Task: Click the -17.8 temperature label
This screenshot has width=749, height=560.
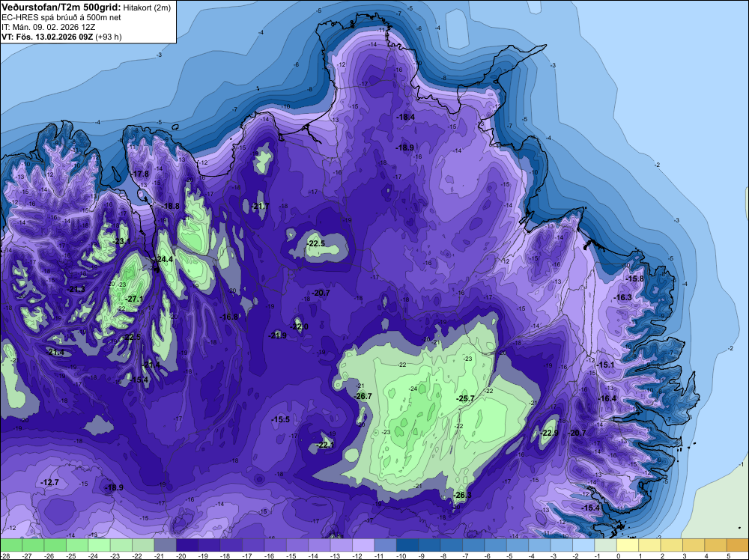Action: pos(140,174)
